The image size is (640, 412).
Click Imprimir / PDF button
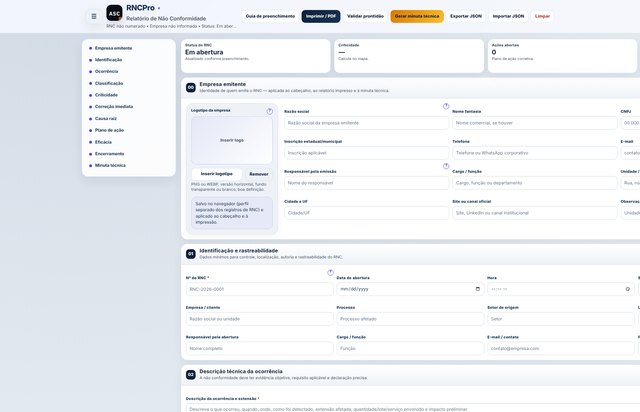(x=321, y=16)
